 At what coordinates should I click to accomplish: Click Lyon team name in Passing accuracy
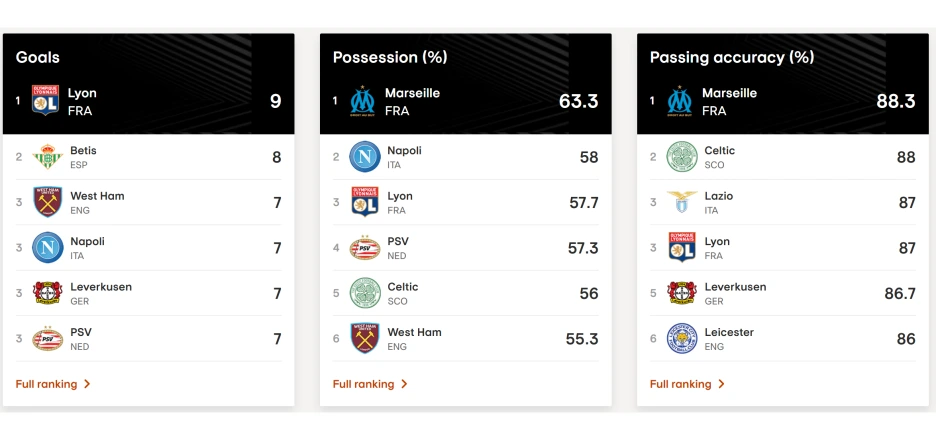coord(717,241)
